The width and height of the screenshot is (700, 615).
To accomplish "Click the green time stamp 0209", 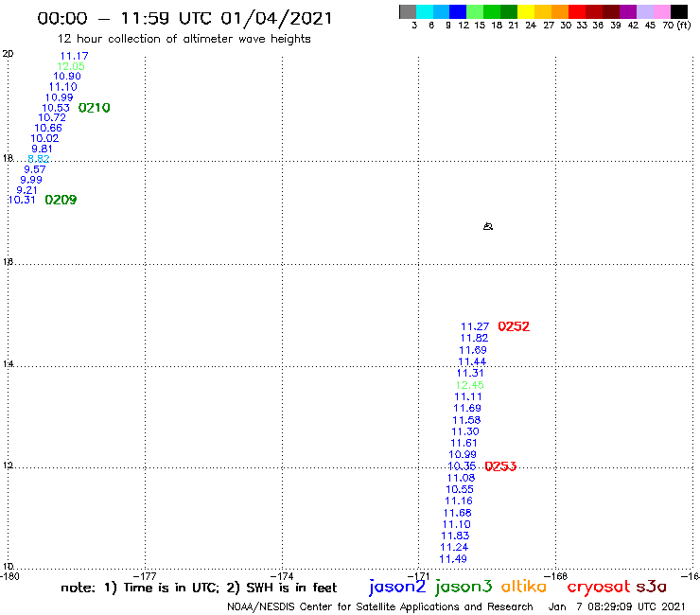I will tap(61, 200).
